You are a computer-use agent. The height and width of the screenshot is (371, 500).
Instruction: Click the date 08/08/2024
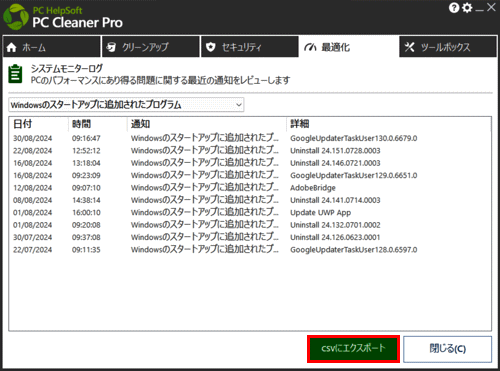tap(33, 200)
